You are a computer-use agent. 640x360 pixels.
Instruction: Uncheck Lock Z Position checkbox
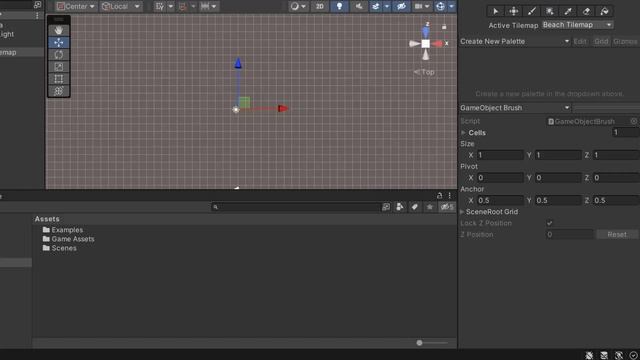tap(549, 223)
